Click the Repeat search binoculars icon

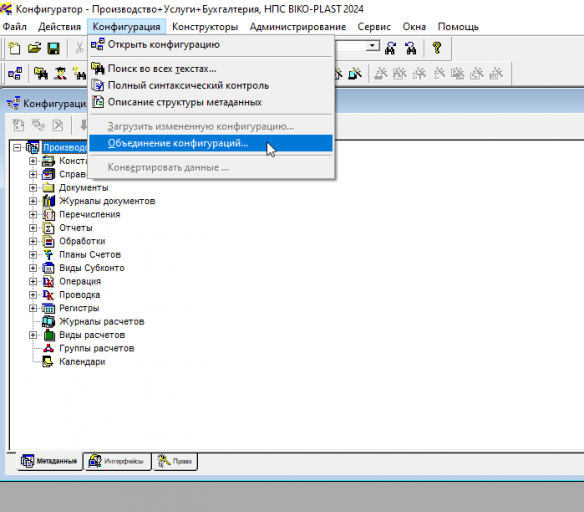click(411, 48)
